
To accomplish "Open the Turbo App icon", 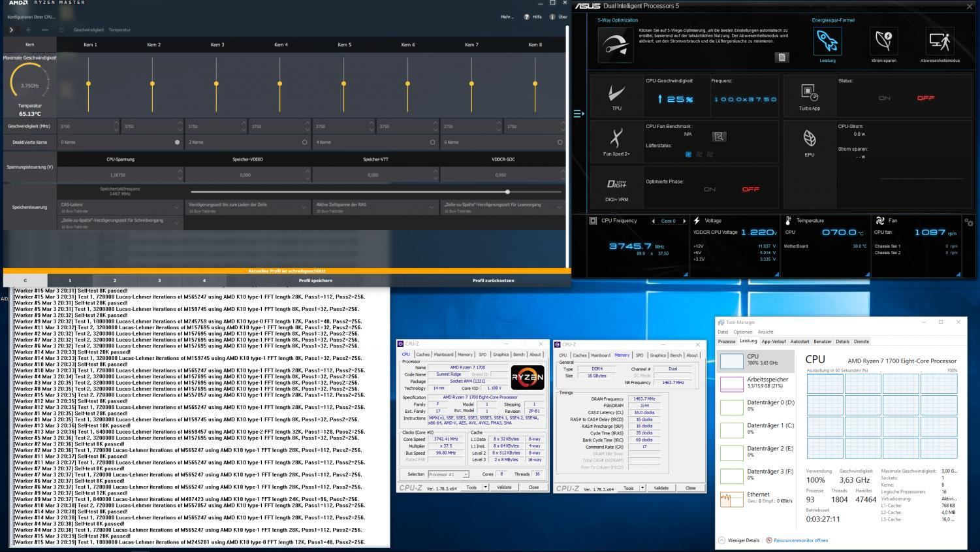I will click(x=809, y=92).
